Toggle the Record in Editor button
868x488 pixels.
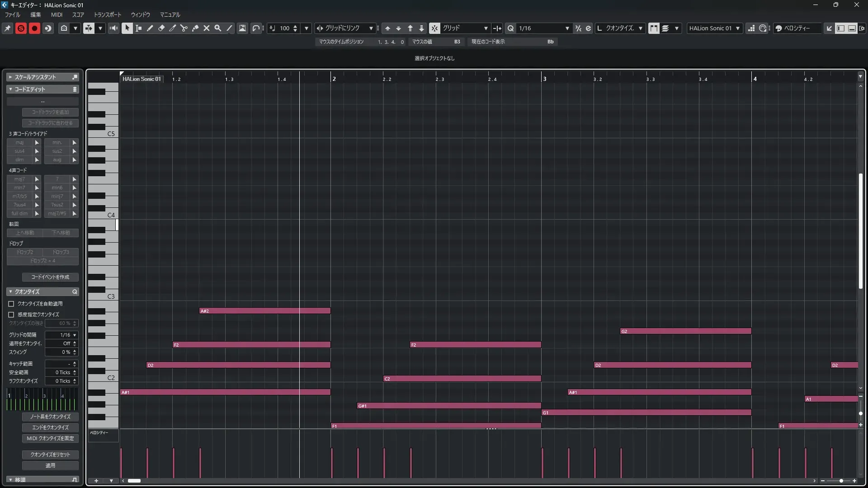click(34, 28)
